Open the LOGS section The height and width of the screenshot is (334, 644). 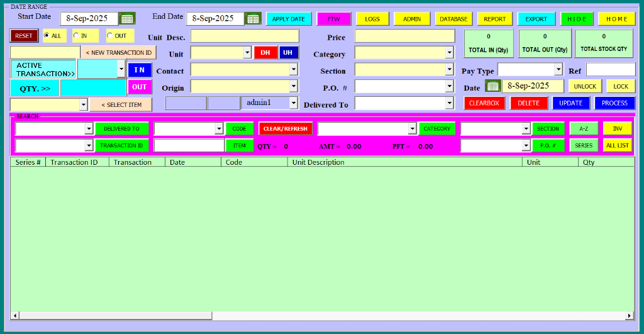click(x=372, y=19)
